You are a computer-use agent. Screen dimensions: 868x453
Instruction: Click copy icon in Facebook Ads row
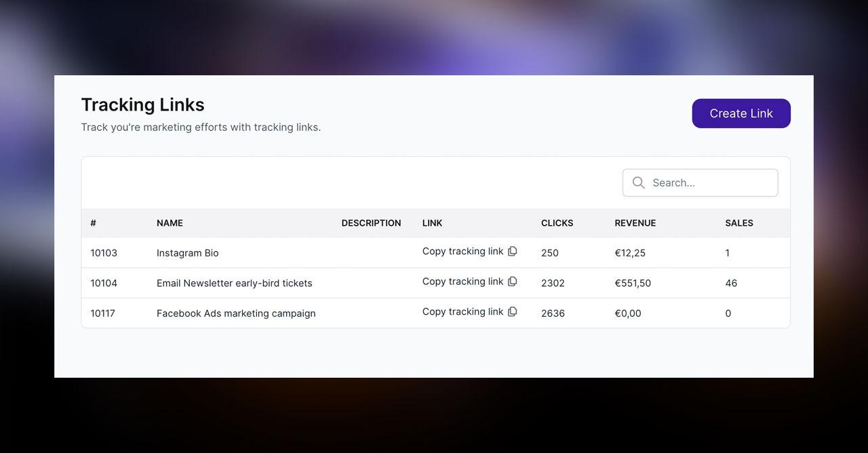pos(513,312)
